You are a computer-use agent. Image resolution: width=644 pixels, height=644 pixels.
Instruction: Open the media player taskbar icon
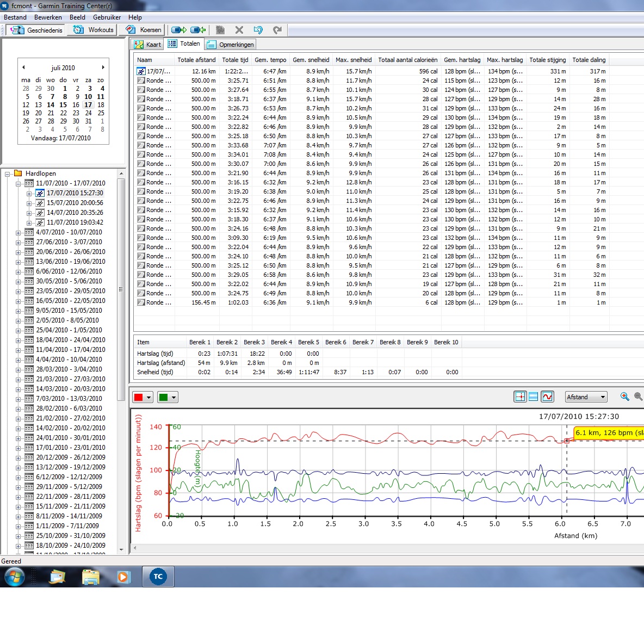(x=123, y=577)
